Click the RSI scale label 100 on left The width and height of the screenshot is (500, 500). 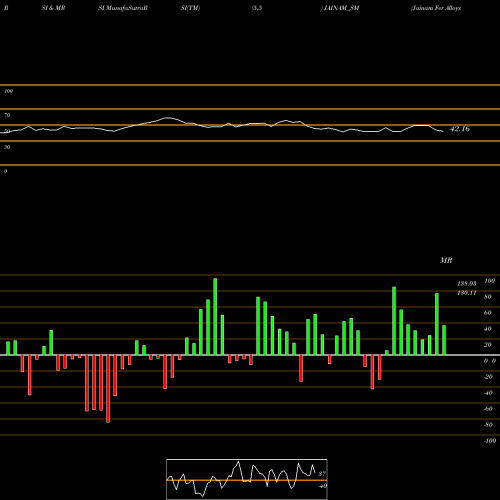pyautogui.click(x=8, y=91)
